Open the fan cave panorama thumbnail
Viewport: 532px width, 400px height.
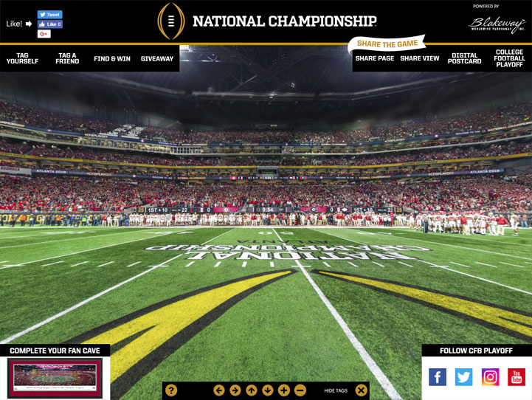55,378
